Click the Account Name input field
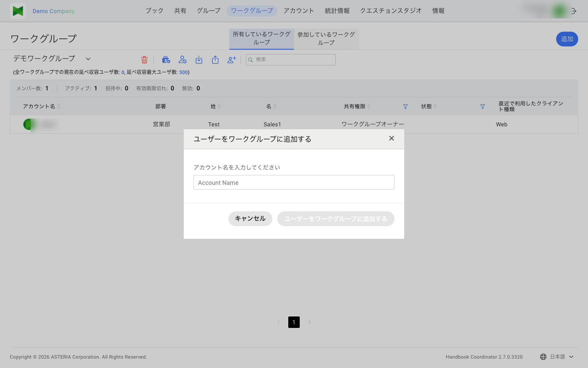This screenshot has height=368, width=588. click(294, 182)
